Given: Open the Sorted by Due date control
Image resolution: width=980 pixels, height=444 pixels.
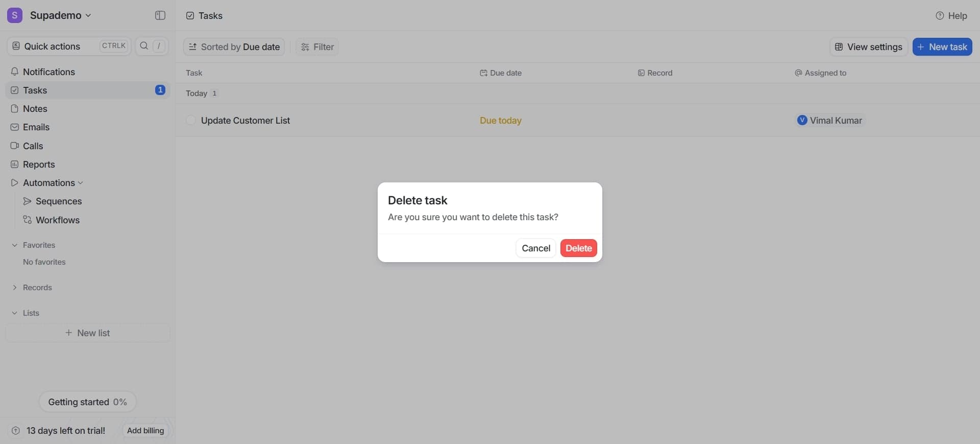Looking at the screenshot, I should click(x=234, y=47).
